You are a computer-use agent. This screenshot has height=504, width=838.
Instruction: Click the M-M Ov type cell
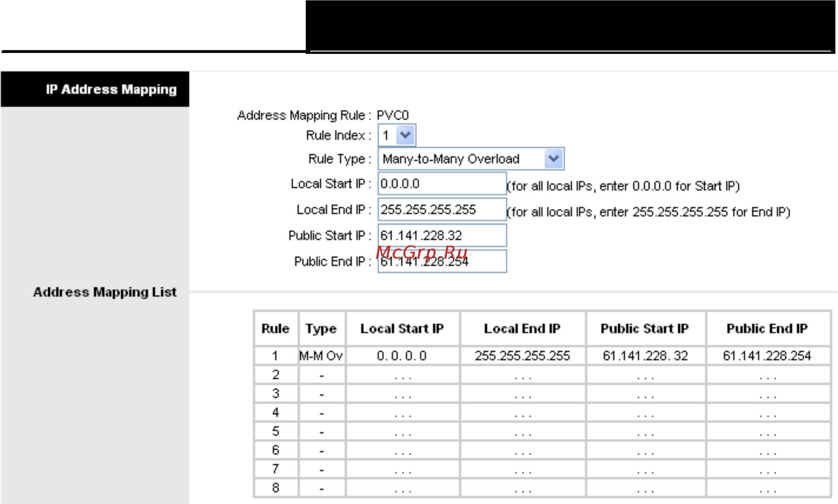[321, 356]
